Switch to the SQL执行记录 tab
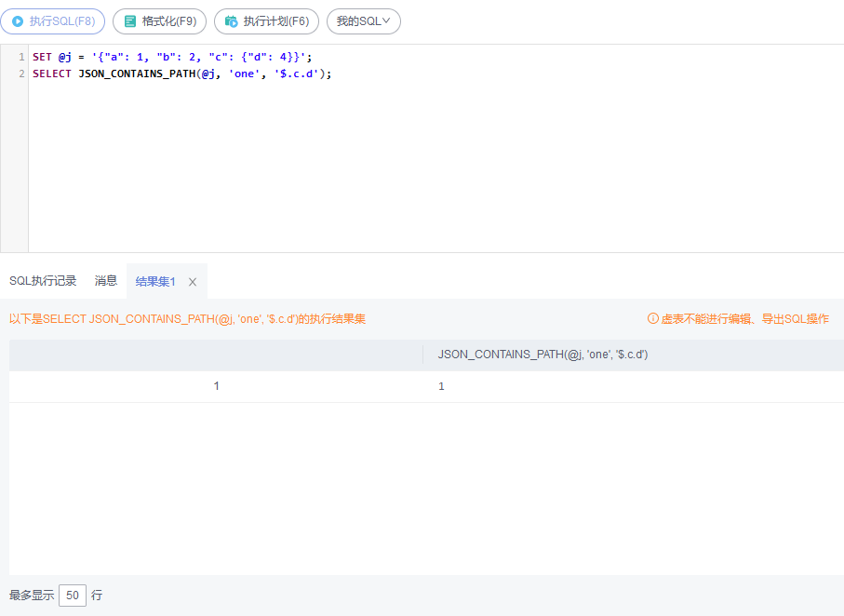 tap(43, 280)
